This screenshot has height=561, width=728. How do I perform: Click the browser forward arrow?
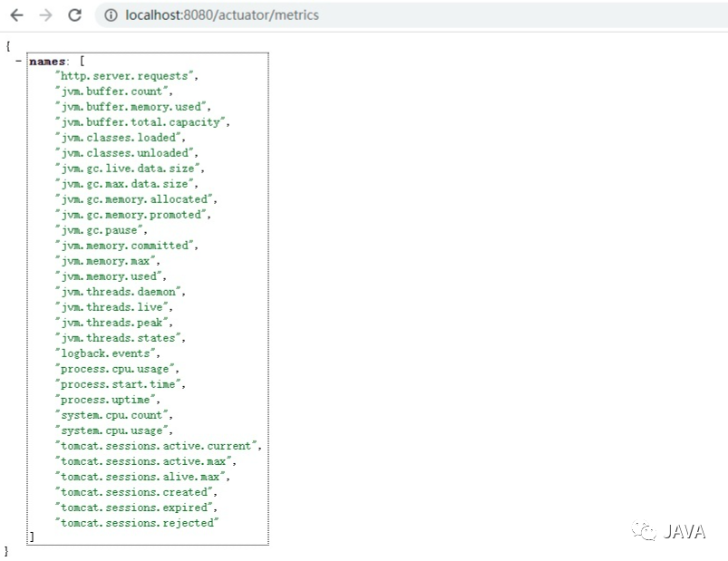pos(45,15)
